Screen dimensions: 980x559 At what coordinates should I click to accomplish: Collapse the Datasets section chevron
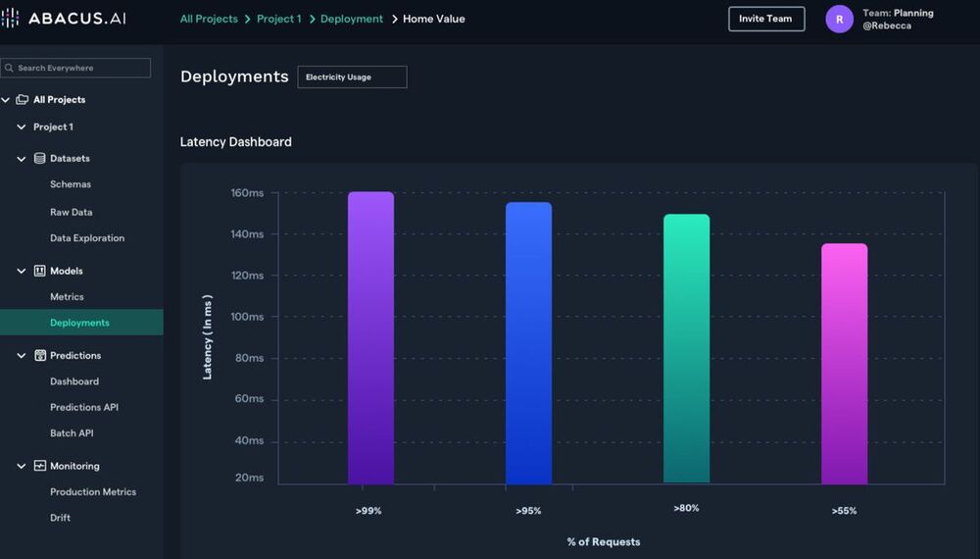tap(22, 159)
